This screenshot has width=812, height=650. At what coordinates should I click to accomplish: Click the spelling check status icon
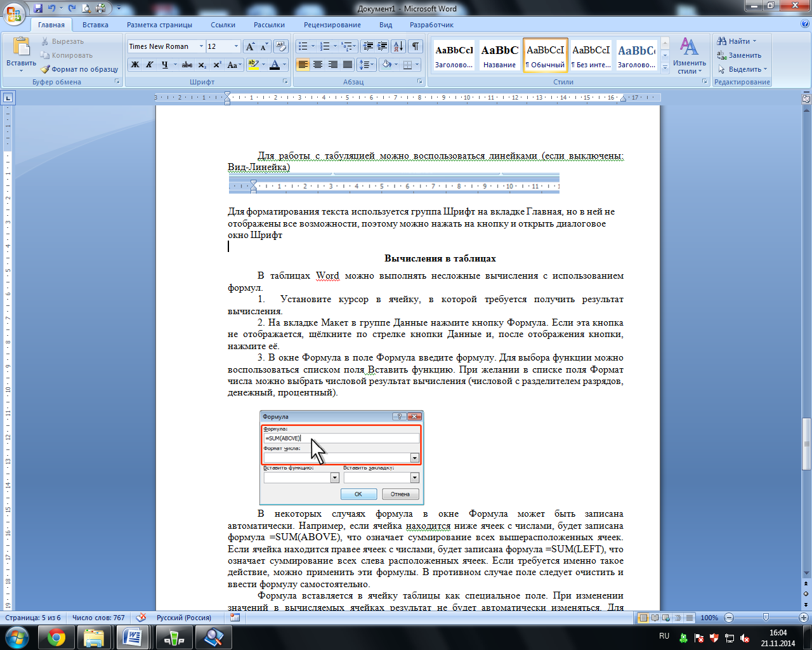pyautogui.click(x=141, y=618)
